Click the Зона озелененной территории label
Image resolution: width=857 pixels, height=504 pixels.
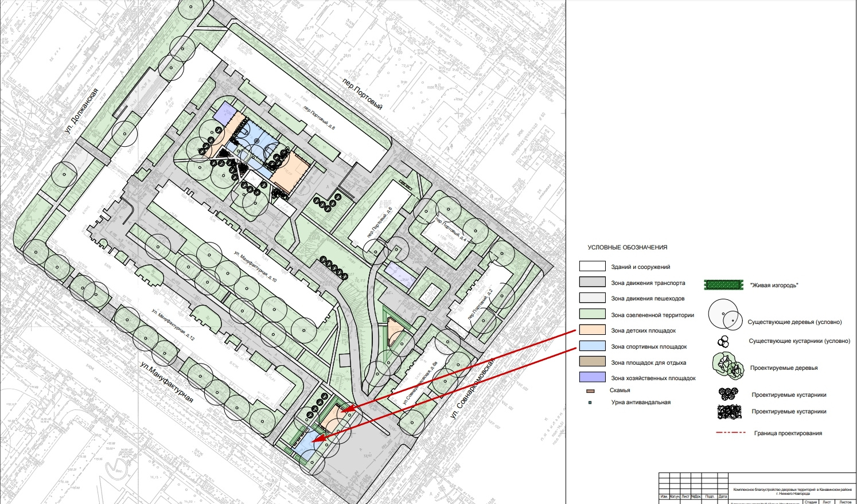click(652, 315)
